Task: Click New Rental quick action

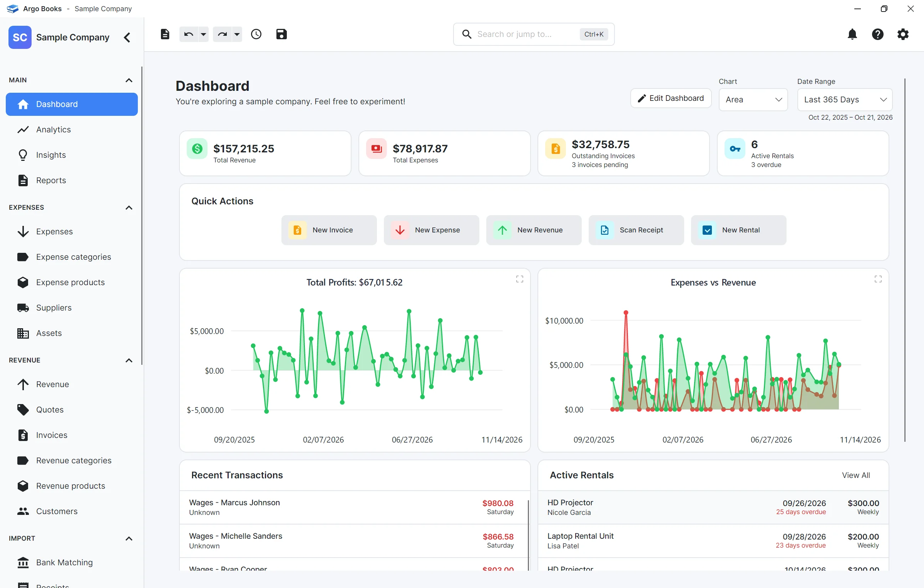Action: pos(739,230)
